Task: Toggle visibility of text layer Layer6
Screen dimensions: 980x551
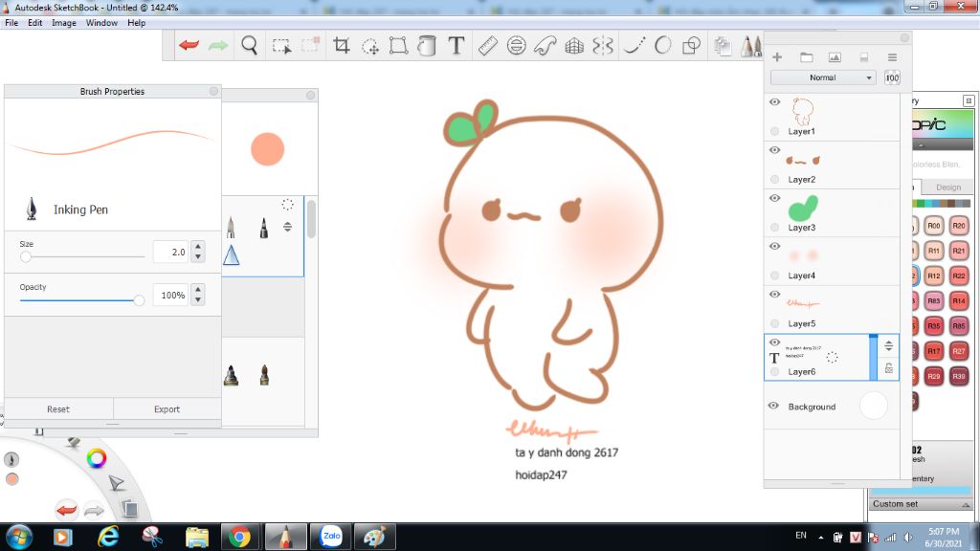Action: (x=774, y=342)
